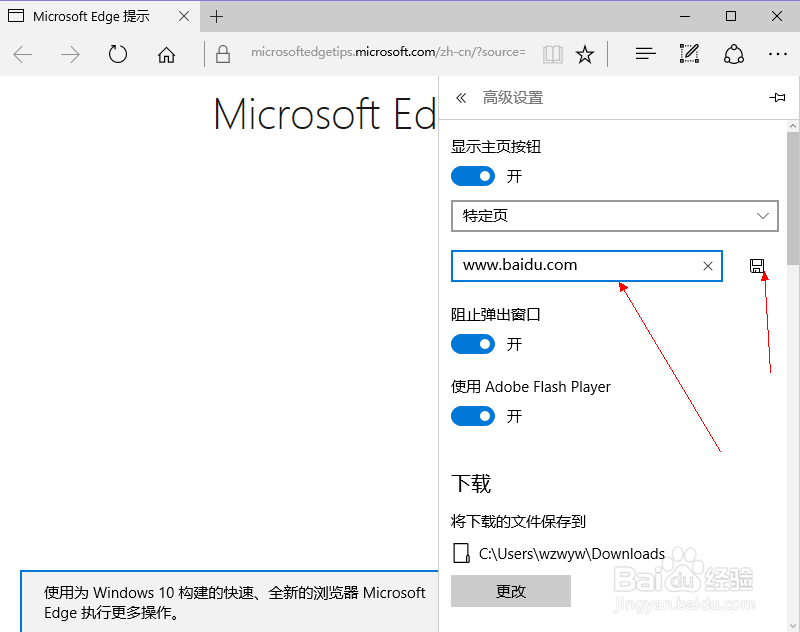Viewport: 800px width, 632px height.
Task: Toggle 显示主页按钮 switch off
Action: (473, 176)
